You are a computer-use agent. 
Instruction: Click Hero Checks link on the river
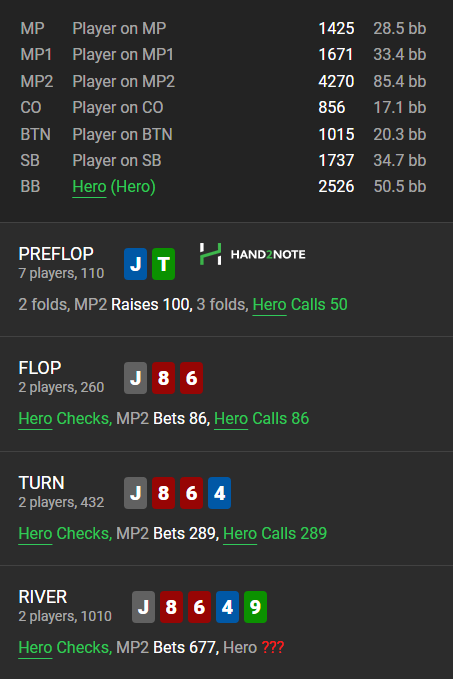click(x=65, y=647)
